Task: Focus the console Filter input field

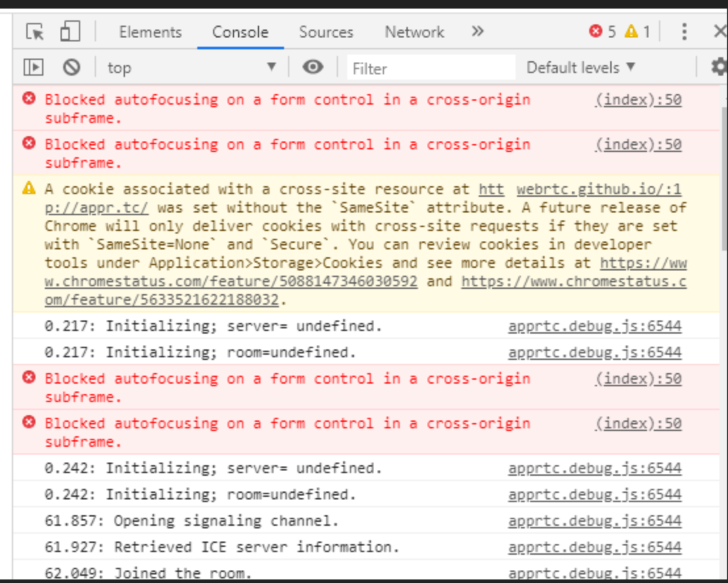Action: [x=431, y=68]
